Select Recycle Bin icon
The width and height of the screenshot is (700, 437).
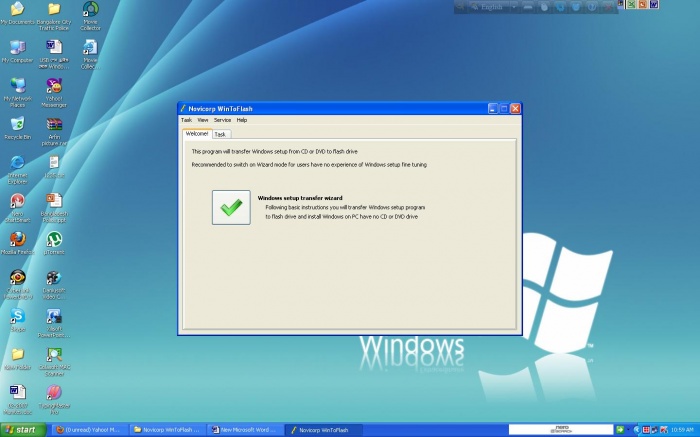tap(17, 129)
